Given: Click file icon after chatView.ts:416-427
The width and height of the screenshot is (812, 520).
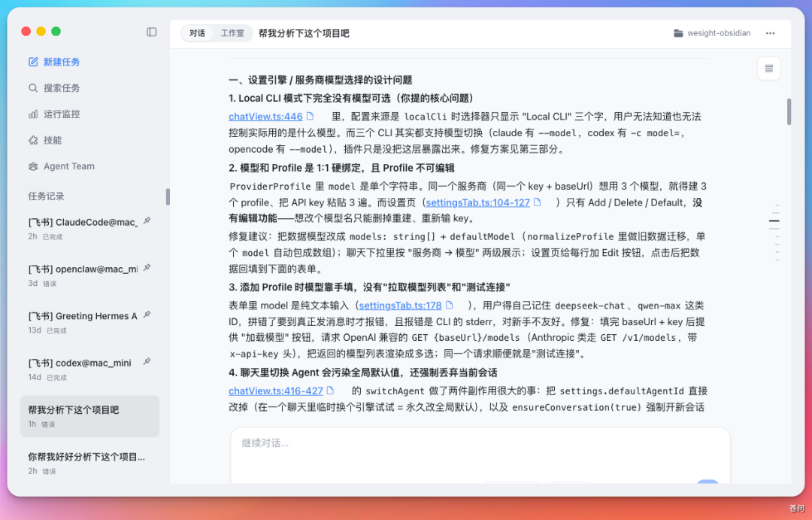Looking at the screenshot, I should click(x=330, y=391).
